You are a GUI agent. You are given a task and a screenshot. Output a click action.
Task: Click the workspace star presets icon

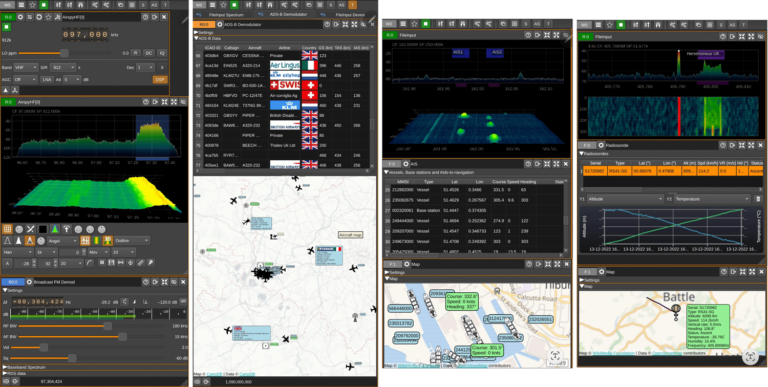32,4
